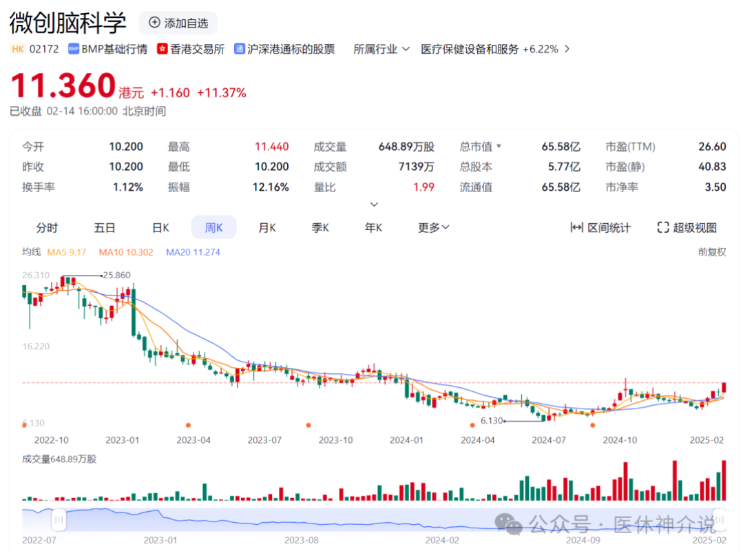This screenshot has height=560, width=743.
Task: Click the 总市值 value 65.58亿
Action: pyautogui.click(x=561, y=147)
